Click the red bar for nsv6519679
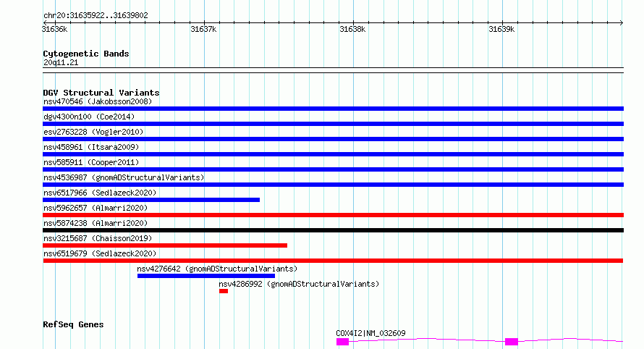This screenshot has height=349, width=644. click(x=333, y=261)
